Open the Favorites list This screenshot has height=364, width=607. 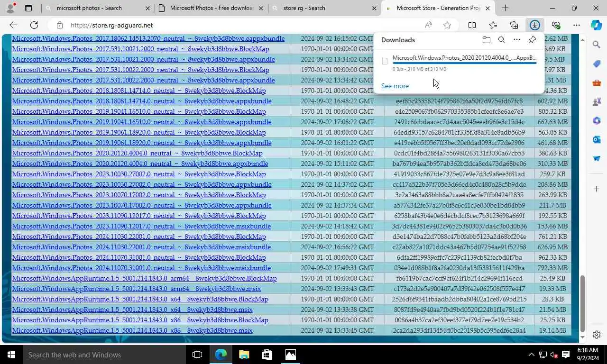(x=493, y=25)
